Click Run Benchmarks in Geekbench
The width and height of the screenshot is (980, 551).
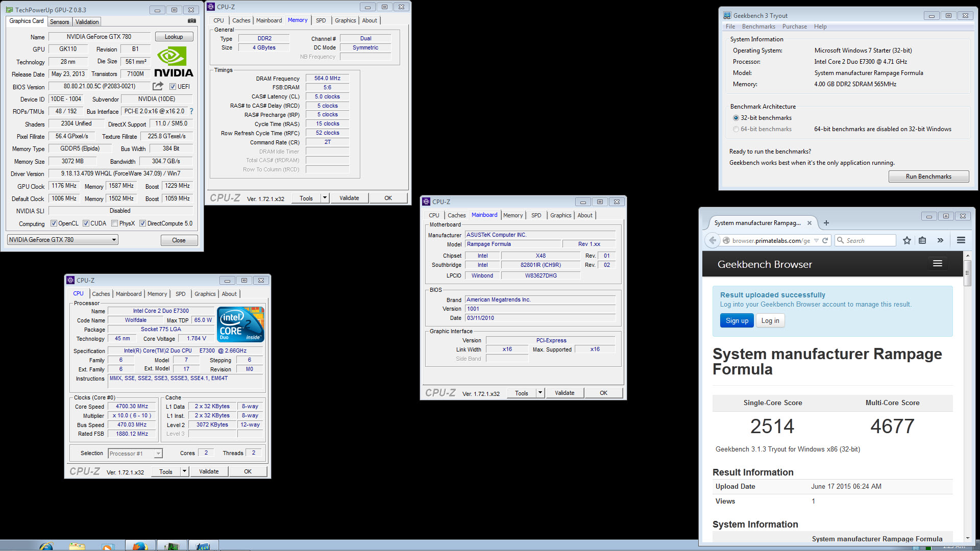[928, 177]
